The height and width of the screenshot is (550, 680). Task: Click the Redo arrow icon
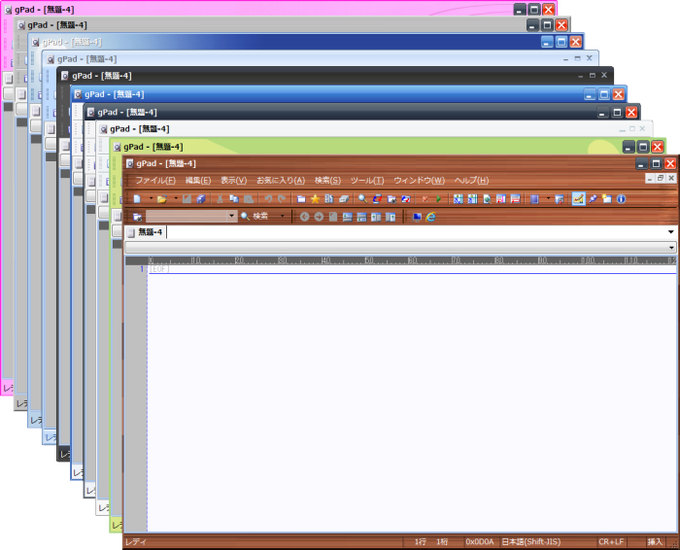pyautogui.click(x=282, y=199)
